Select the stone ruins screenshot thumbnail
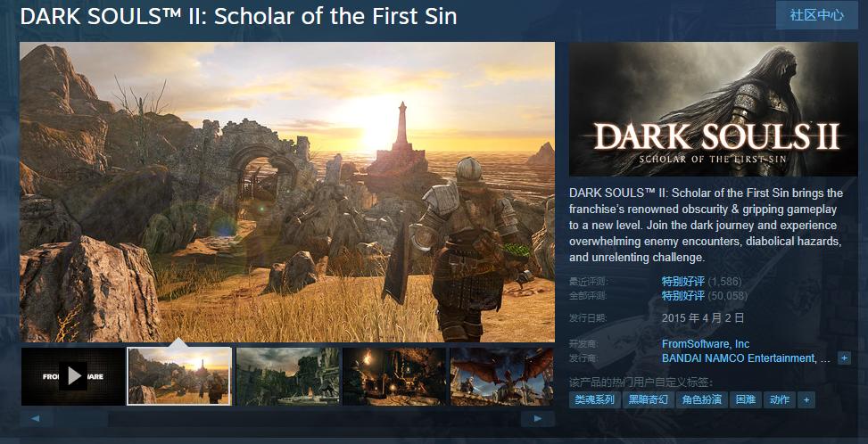The image size is (868, 444). tap(287, 376)
